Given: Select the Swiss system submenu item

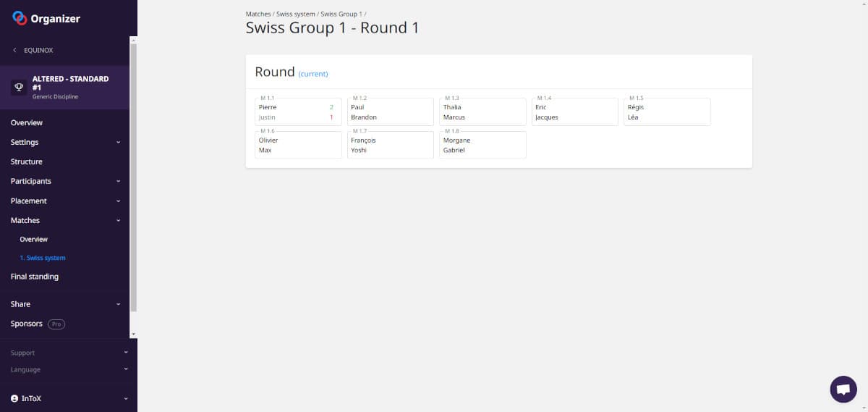Looking at the screenshot, I should [45, 258].
